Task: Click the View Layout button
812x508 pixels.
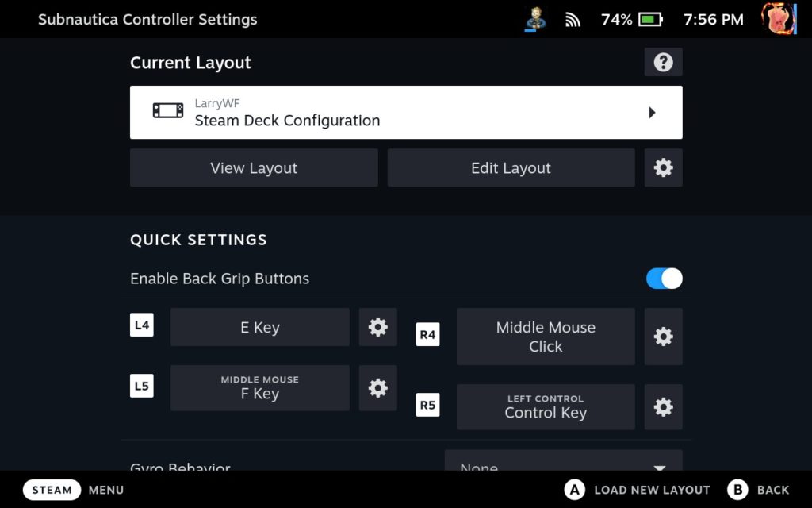Action: click(254, 168)
